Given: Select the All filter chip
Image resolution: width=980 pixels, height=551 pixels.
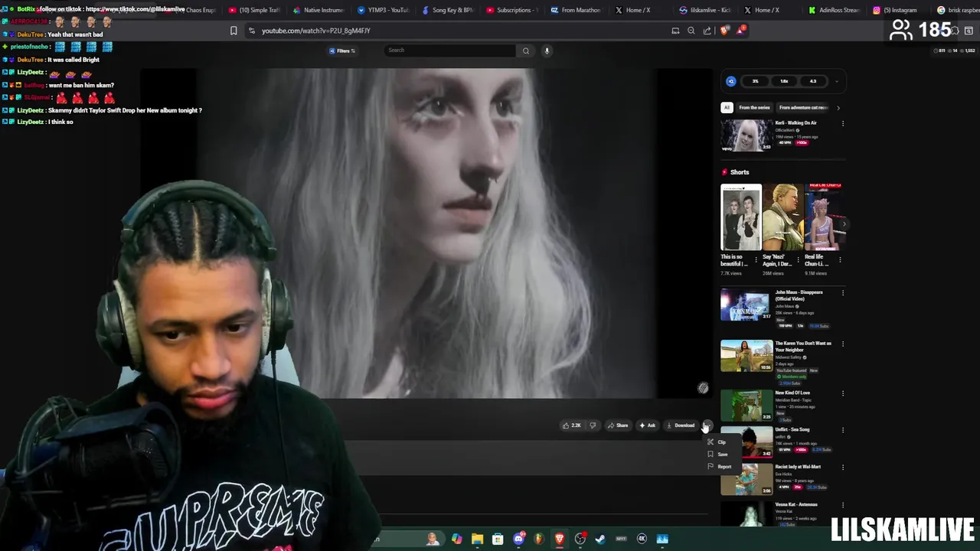Looking at the screenshot, I should tap(727, 108).
